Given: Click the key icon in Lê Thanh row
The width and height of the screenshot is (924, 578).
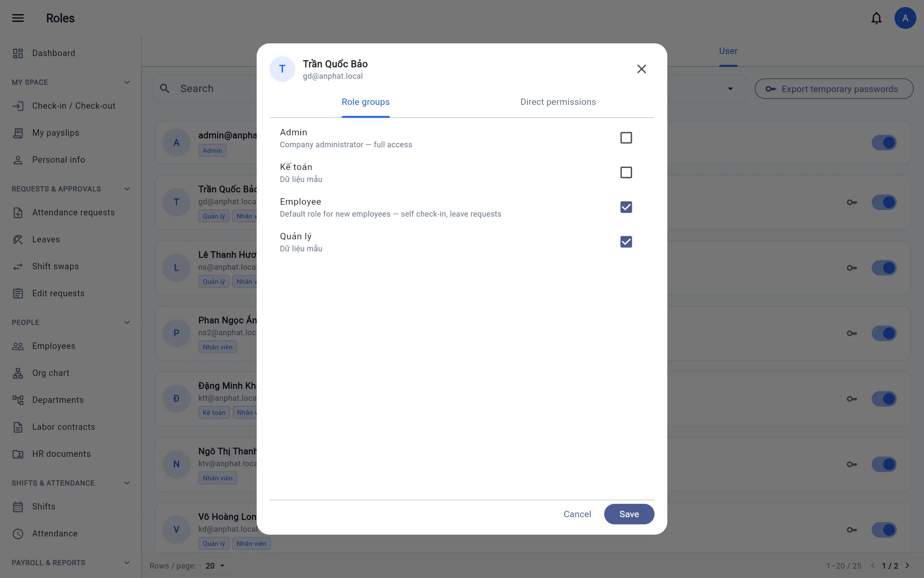Looking at the screenshot, I should pos(852,268).
